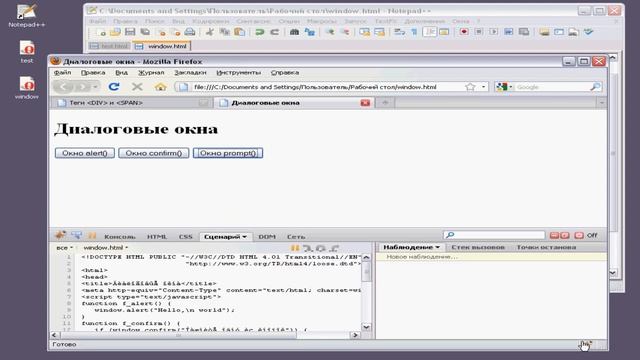This screenshot has width=640, height=360.
Task: Click the Cut scissors icon in Notepad++
Action: pos(210,32)
